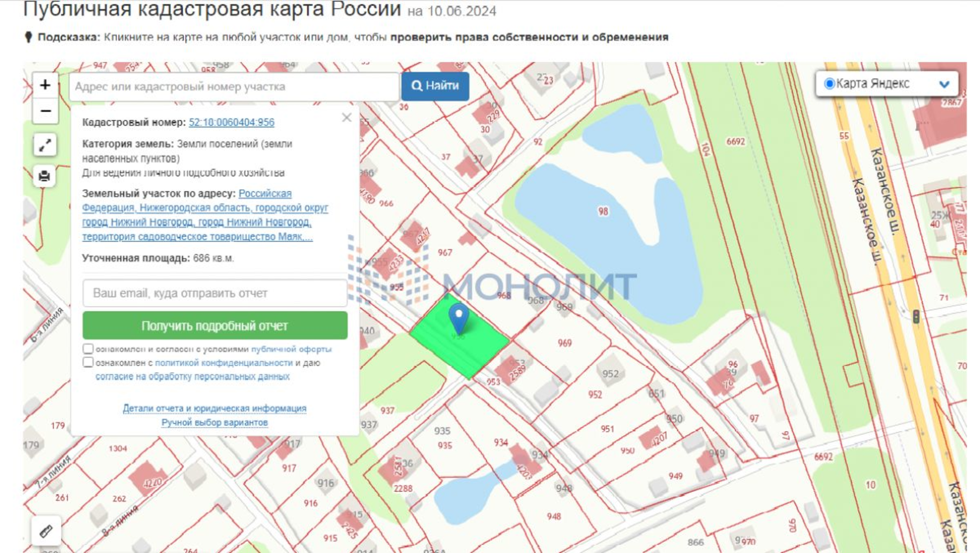Image resolution: width=980 pixels, height=553 pixels.
Task: Open Детали отчета и юридическая информация link
Action: (x=214, y=408)
